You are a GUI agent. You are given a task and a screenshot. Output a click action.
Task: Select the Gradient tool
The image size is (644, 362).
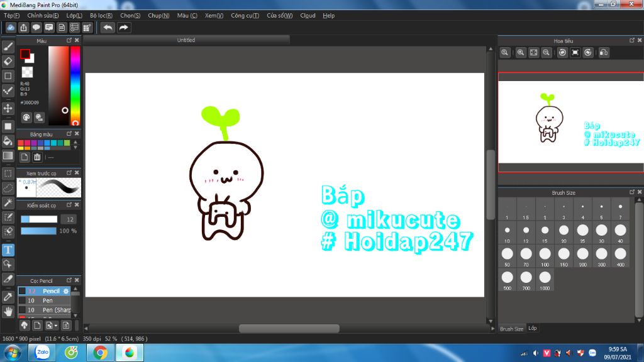click(8, 156)
